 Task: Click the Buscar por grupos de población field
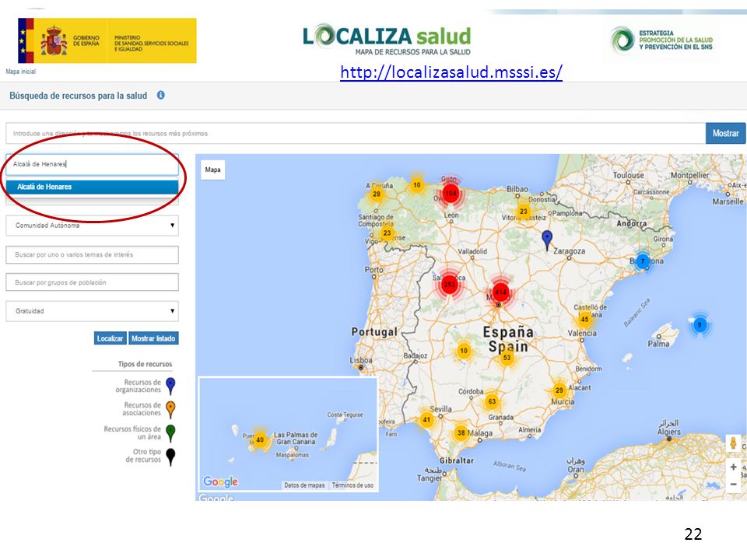tap(92, 282)
